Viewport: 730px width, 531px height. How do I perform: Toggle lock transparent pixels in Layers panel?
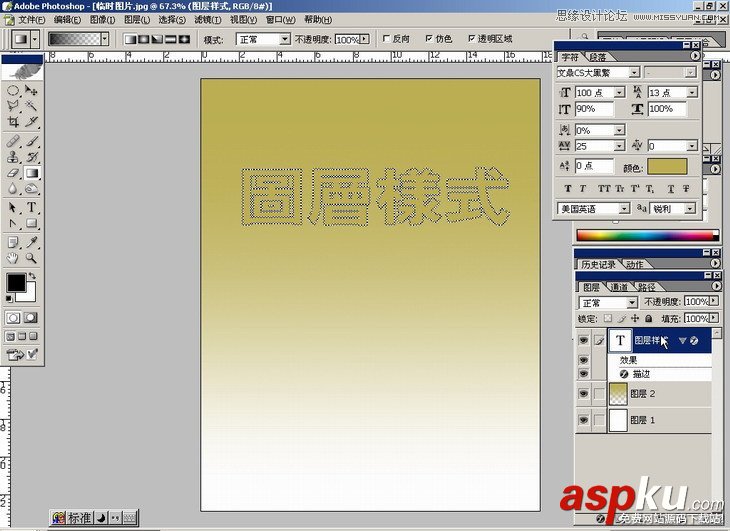coord(608,319)
